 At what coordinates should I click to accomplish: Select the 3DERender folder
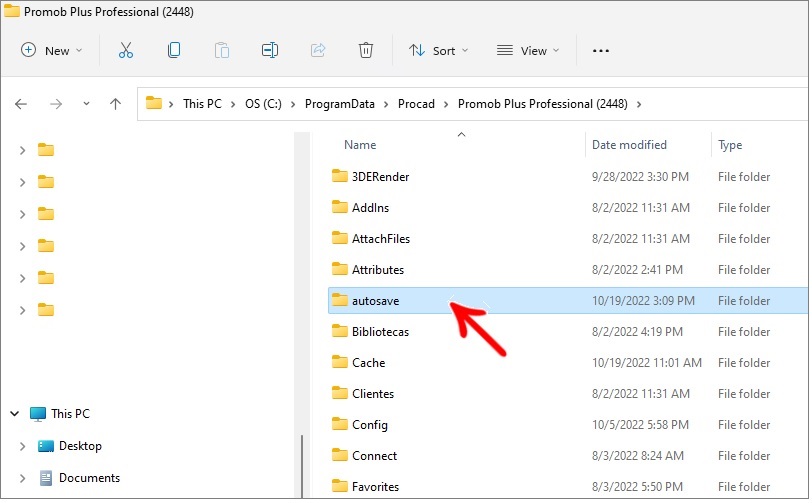[x=568, y=177]
